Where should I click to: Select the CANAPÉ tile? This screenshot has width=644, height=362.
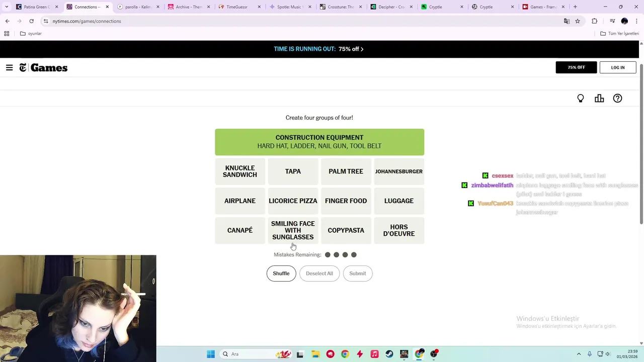click(x=240, y=230)
